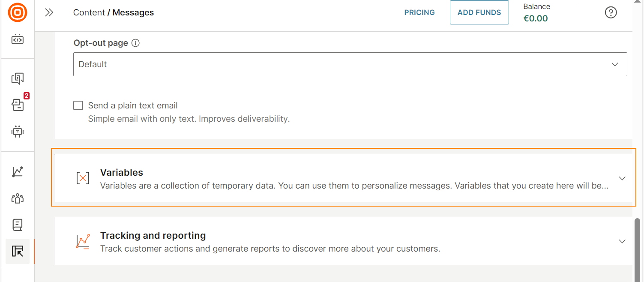Open chats with the 2 notification badge
The height and width of the screenshot is (282, 644).
[17, 105]
